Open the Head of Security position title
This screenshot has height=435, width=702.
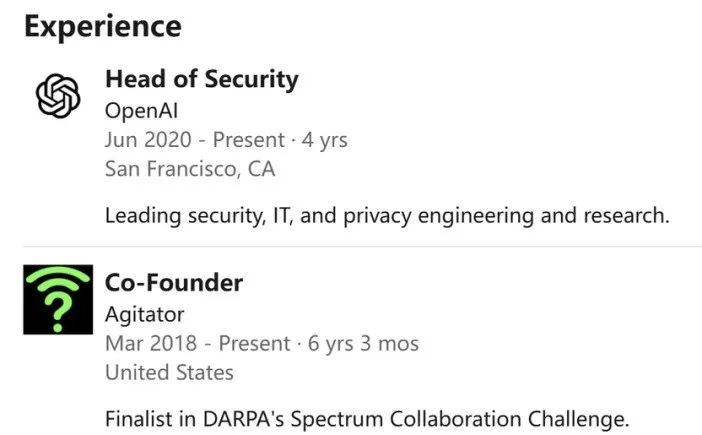tap(201, 80)
